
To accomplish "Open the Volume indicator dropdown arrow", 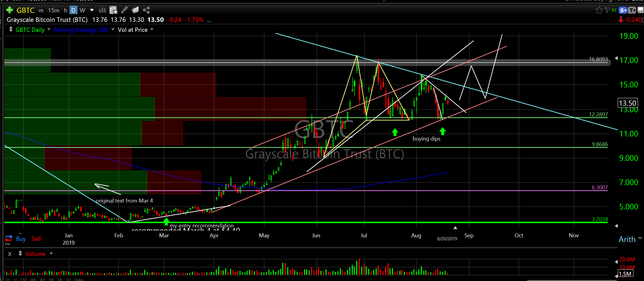I will coord(51,253).
